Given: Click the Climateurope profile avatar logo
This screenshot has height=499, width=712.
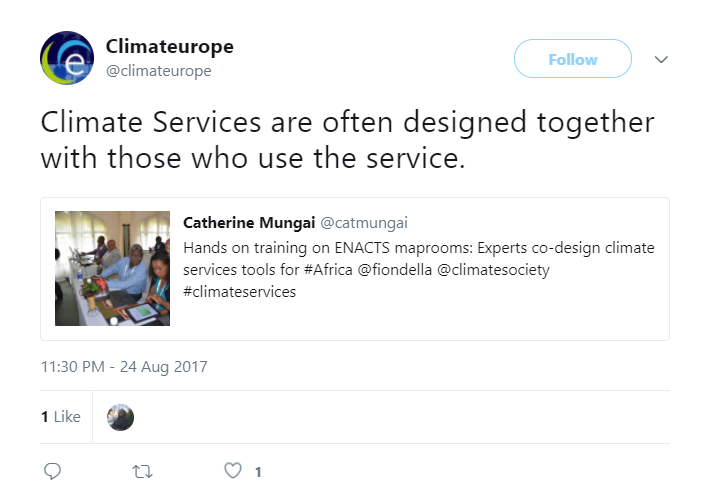Looking at the screenshot, I should [x=67, y=58].
